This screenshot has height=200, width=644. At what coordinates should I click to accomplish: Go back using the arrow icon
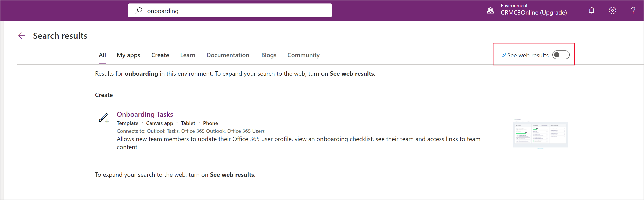click(22, 36)
